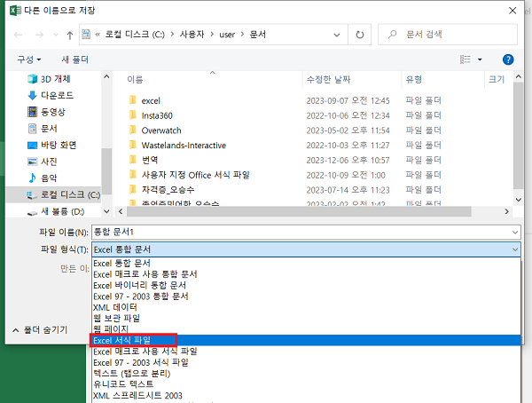Open the 구성 dropdown menu
Screen dimensions: 532x403
pyautogui.click(x=27, y=59)
